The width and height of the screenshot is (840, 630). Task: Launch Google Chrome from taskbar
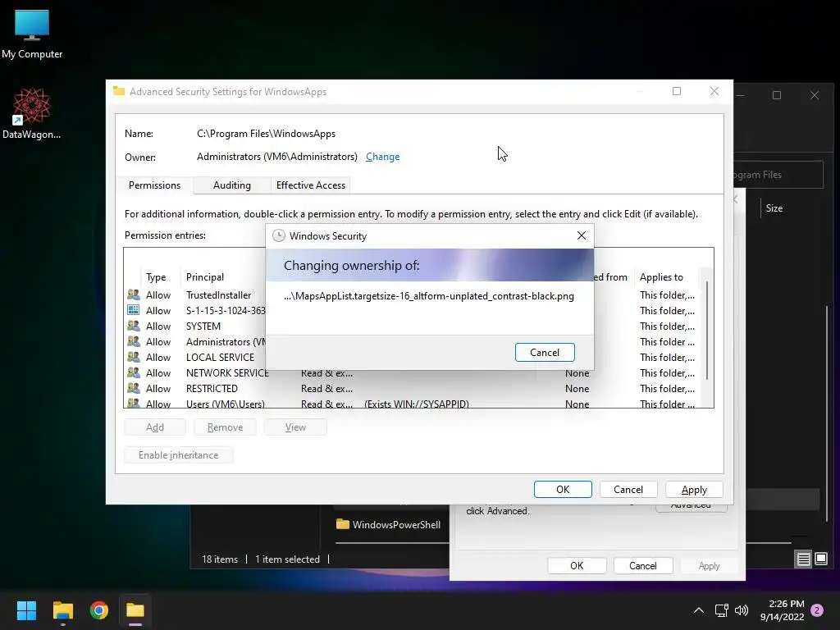[99, 610]
